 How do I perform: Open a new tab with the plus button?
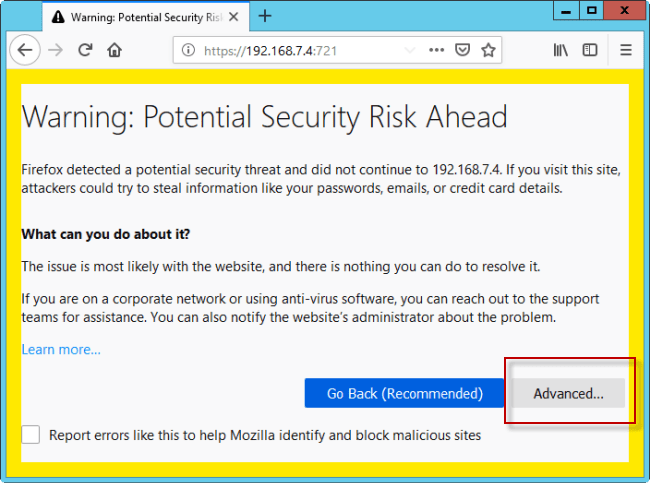click(x=265, y=16)
